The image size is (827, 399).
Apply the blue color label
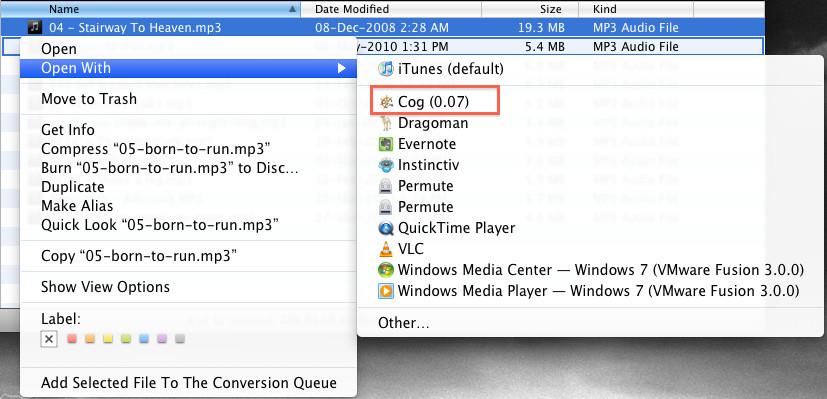pos(144,339)
